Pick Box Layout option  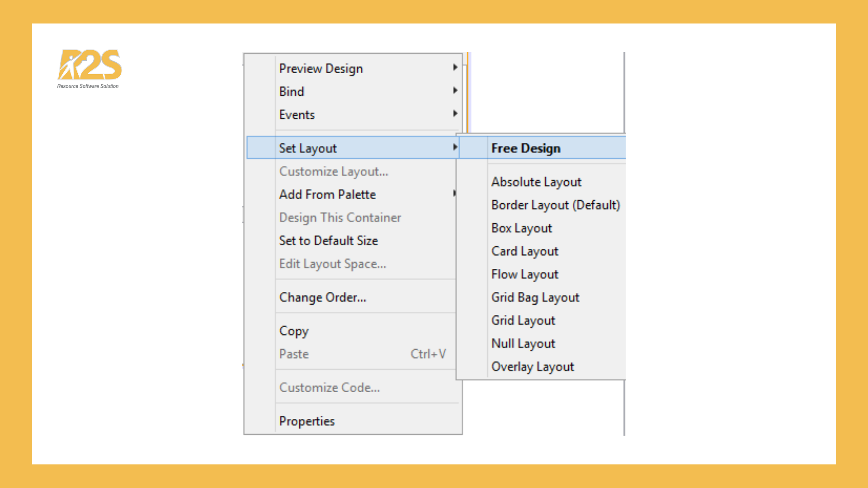(x=521, y=228)
